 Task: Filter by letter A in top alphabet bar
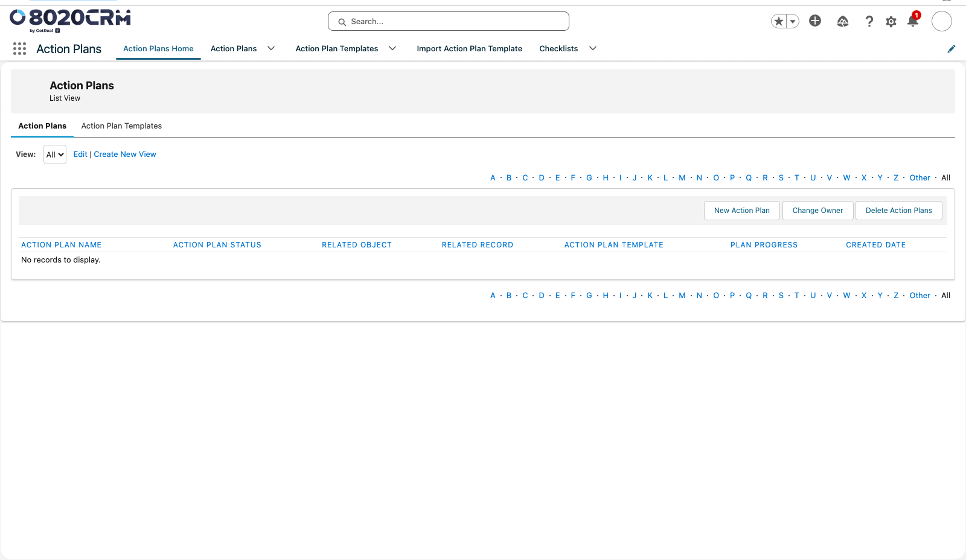[x=493, y=178]
